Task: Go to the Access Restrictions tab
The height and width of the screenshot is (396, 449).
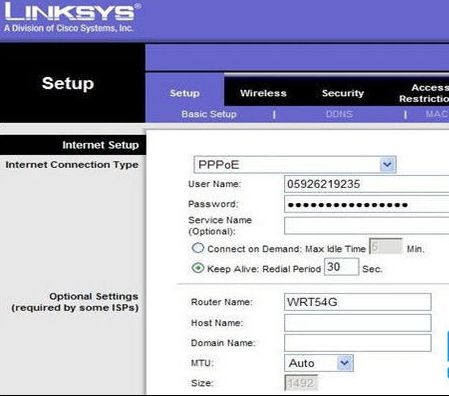Action: pos(424,93)
